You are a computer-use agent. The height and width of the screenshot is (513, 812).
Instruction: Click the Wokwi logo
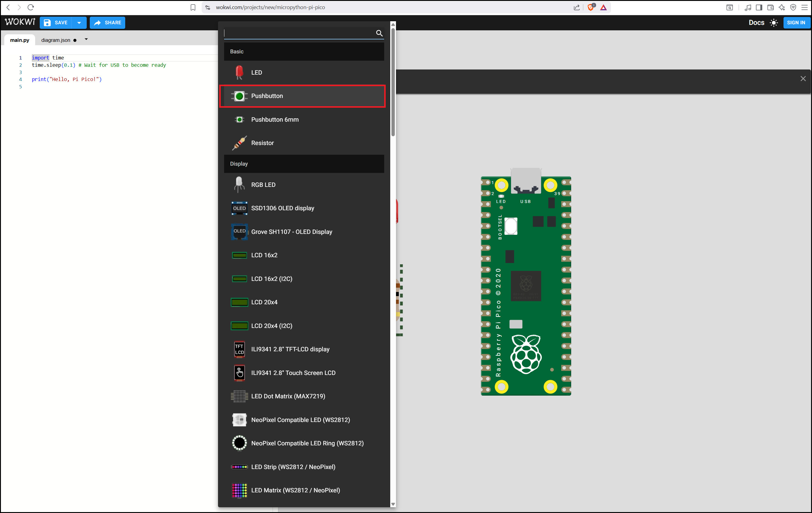(20, 22)
